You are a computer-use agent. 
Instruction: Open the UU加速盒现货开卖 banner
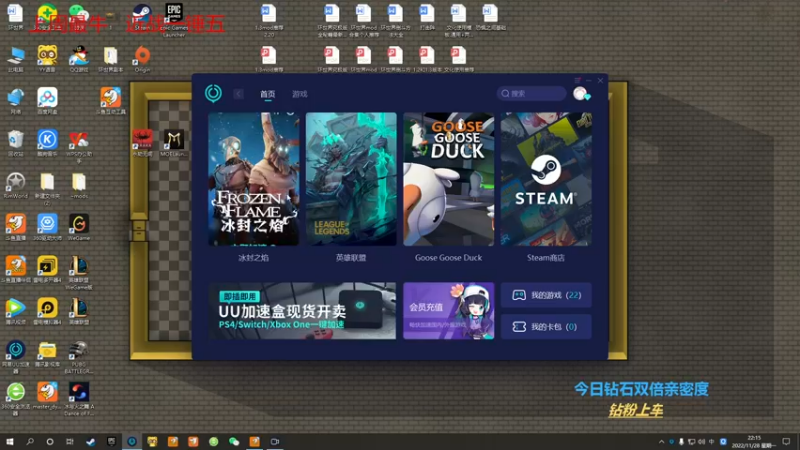click(x=302, y=311)
